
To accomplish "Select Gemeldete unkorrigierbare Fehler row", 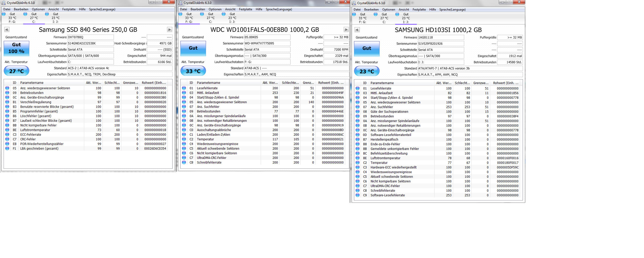I will (x=438, y=149).
